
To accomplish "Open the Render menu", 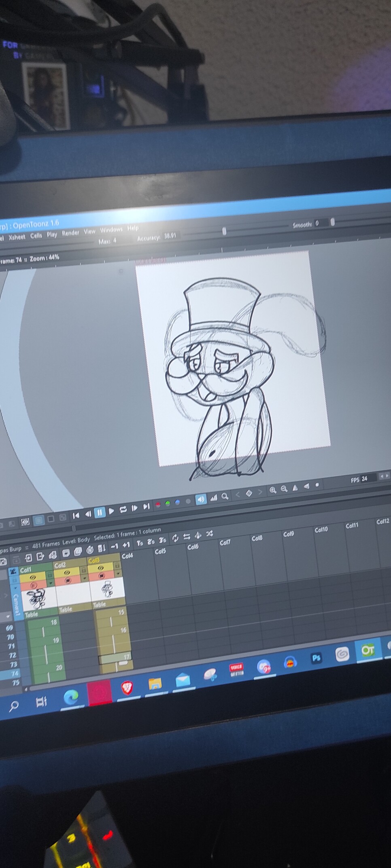I will pyautogui.click(x=70, y=233).
